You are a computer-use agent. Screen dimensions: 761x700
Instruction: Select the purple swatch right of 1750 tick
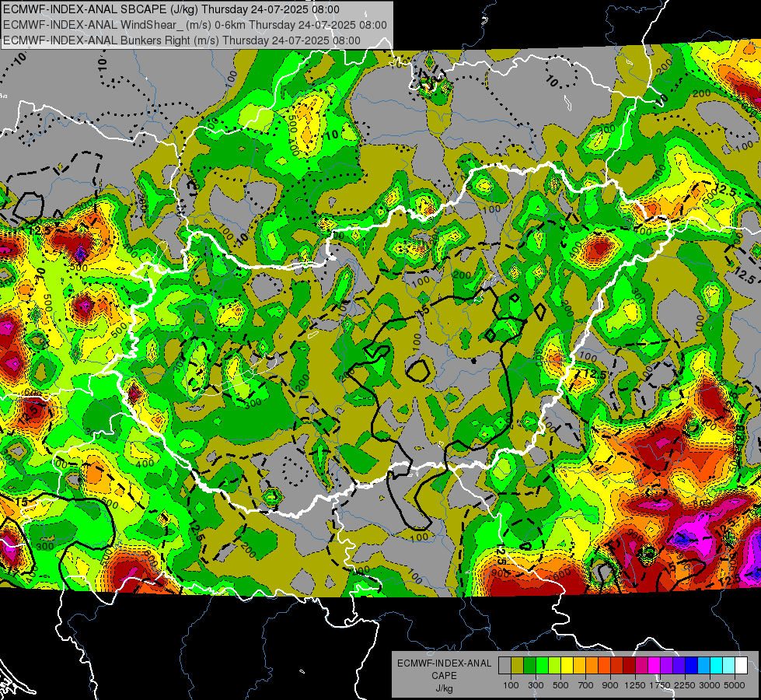coord(666,666)
